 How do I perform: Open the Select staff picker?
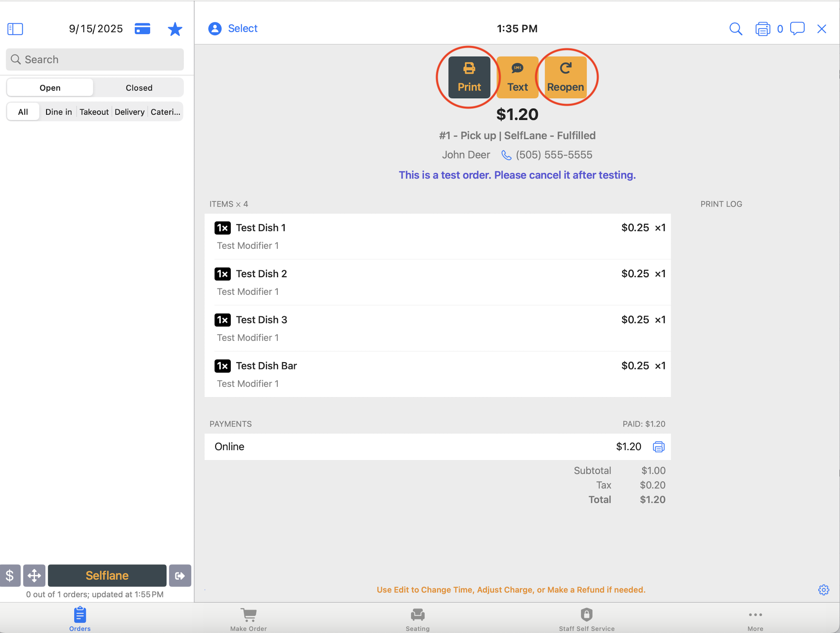point(233,28)
